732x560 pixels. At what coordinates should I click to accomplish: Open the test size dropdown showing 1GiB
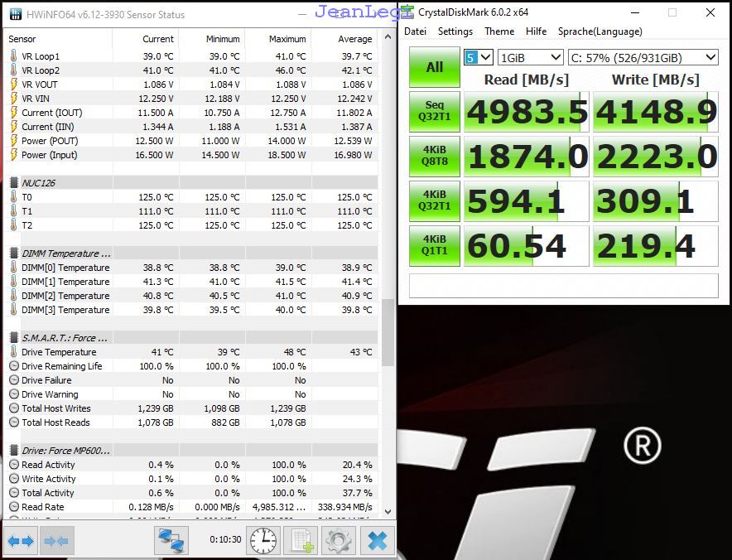(530, 57)
